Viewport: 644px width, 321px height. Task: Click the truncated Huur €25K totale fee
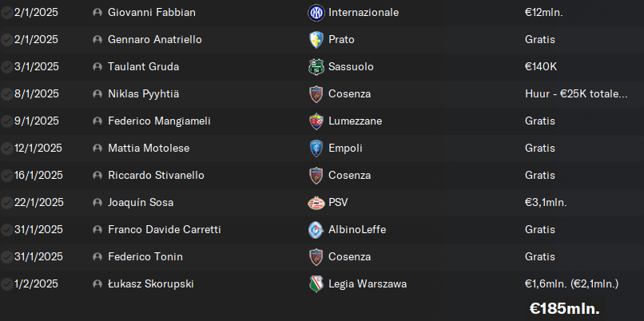[576, 94]
